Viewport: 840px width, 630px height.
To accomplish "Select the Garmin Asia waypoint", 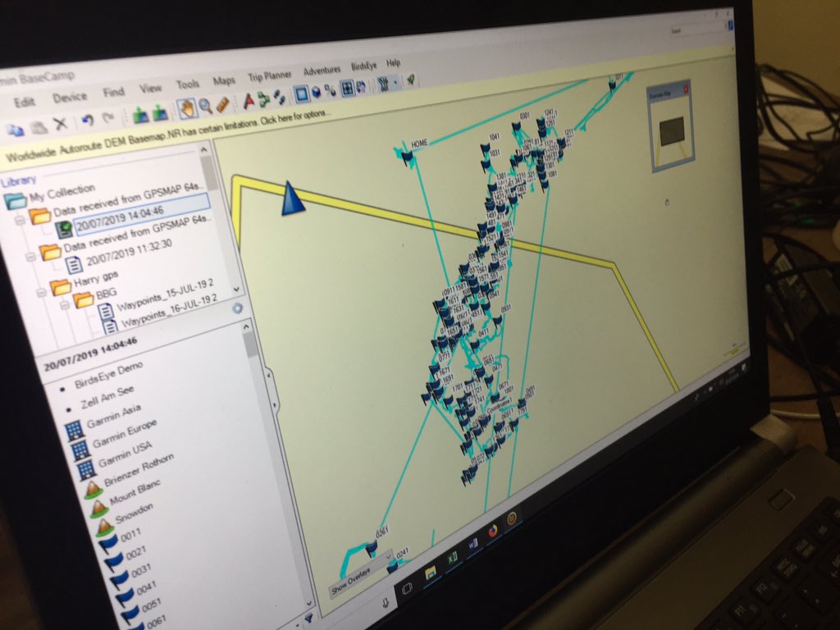I will (x=114, y=417).
